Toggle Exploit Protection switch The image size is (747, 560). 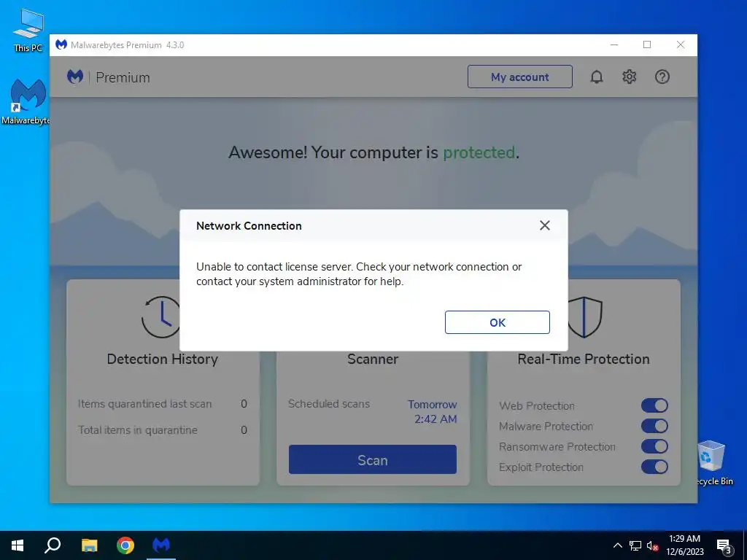(x=654, y=467)
